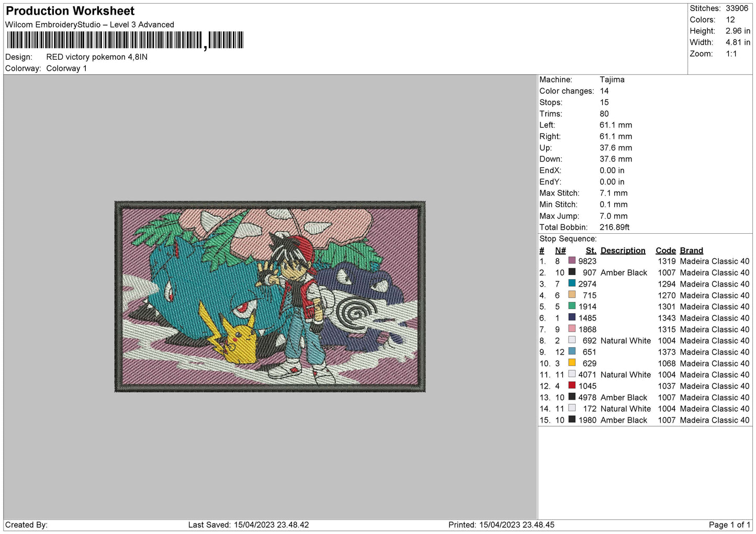Click the Colors value 12
Viewport: 756px width, 534px height.
pyautogui.click(x=730, y=20)
